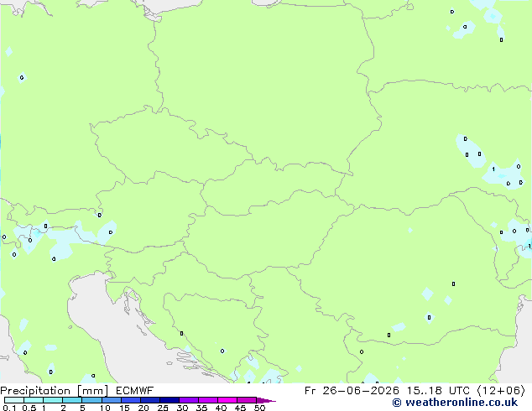Click the arrow tip above 50 on the legend

click(266, 400)
